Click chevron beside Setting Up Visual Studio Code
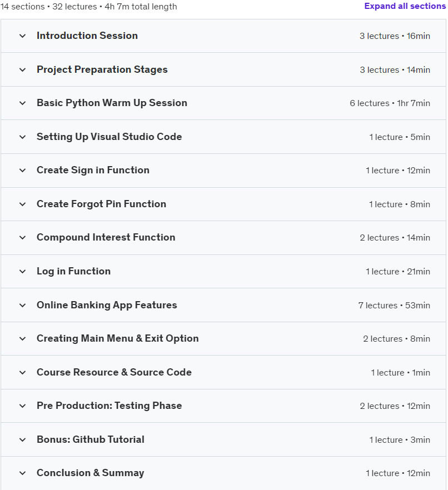Viewport: 448px width, 490px height. tap(22, 137)
